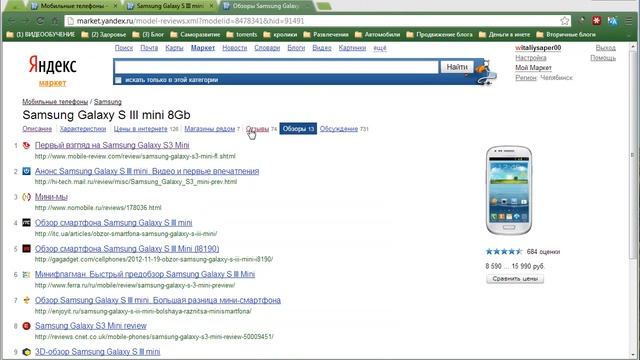
Task: Switch to Мобильные телефоны browser tab
Action: tap(73, 6)
